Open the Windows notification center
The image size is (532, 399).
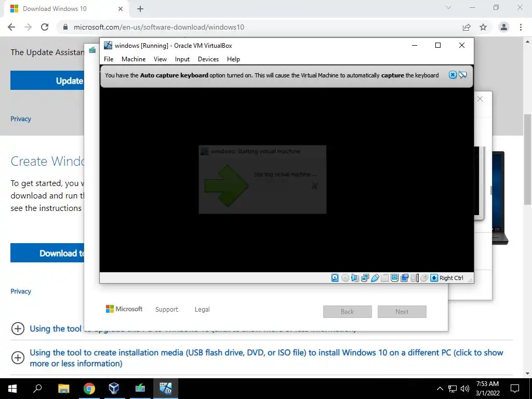(x=515, y=389)
